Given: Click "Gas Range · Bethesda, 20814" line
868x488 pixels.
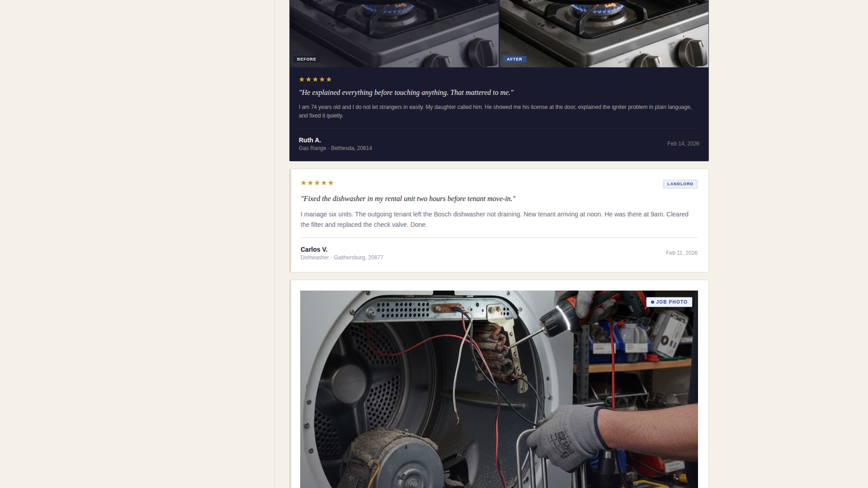Looking at the screenshot, I should tap(335, 148).
